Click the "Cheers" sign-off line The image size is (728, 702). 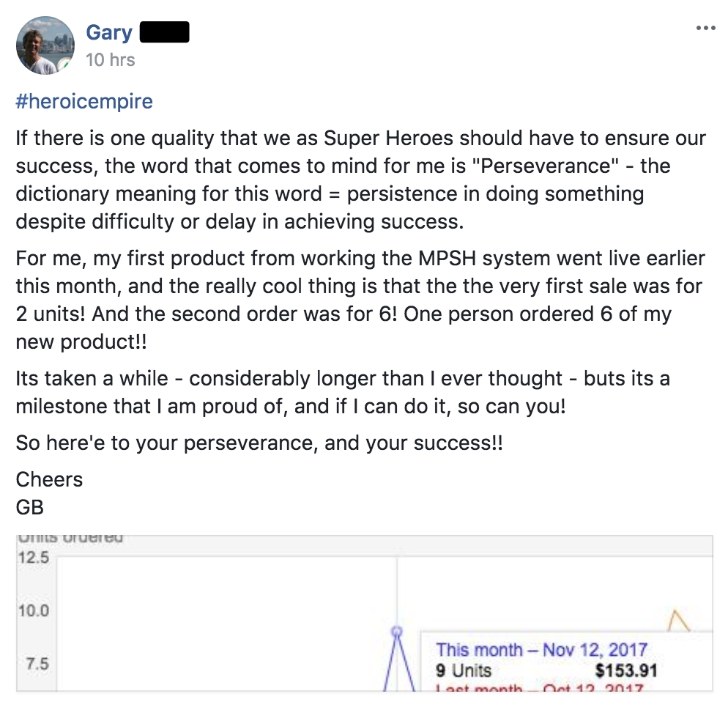[x=49, y=480]
